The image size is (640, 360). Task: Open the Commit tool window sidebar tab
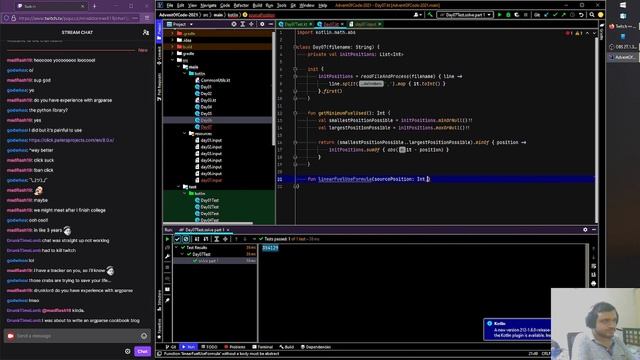(159, 56)
